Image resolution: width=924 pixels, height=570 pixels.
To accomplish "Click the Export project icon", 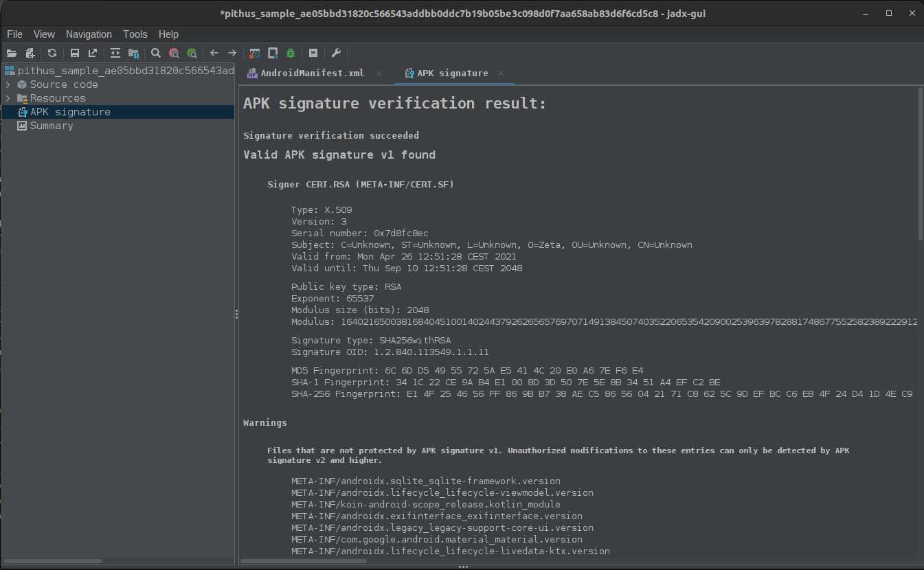I will click(93, 53).
